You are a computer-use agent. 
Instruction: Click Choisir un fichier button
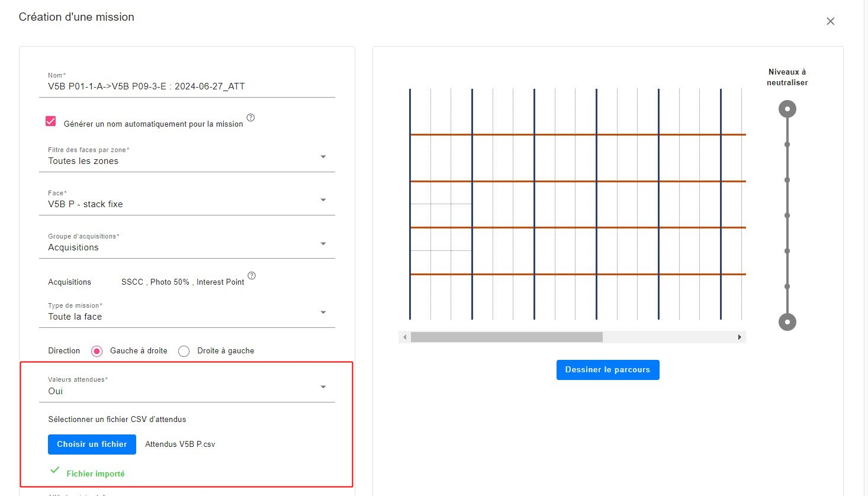pyautogui.click(x=92, y=445)
